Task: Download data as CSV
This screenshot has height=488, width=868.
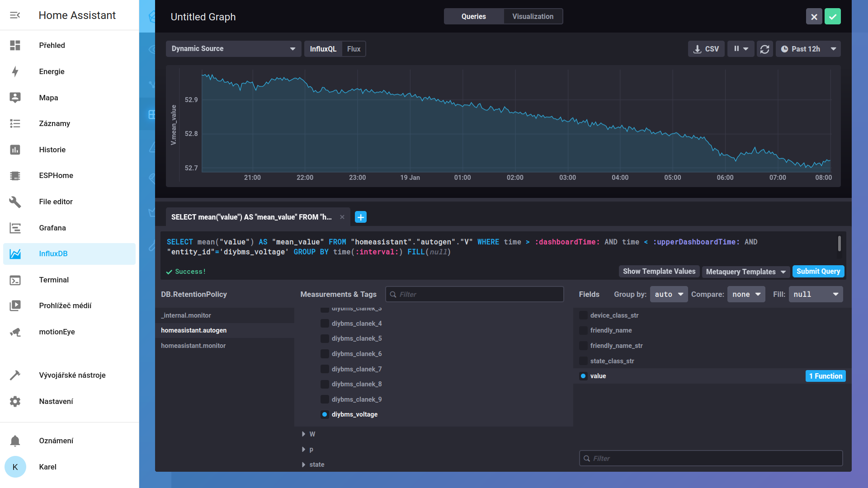Action: 706,49
